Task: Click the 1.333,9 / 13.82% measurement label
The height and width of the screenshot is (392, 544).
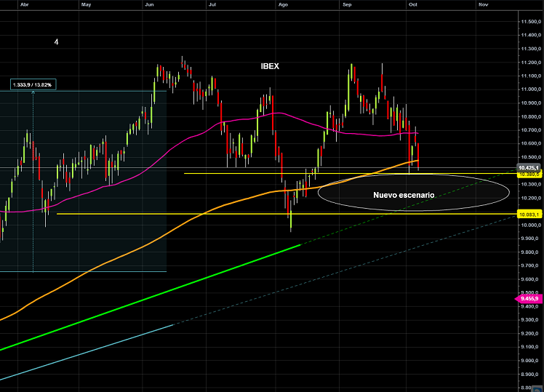Action: click(x=33, y=85)
